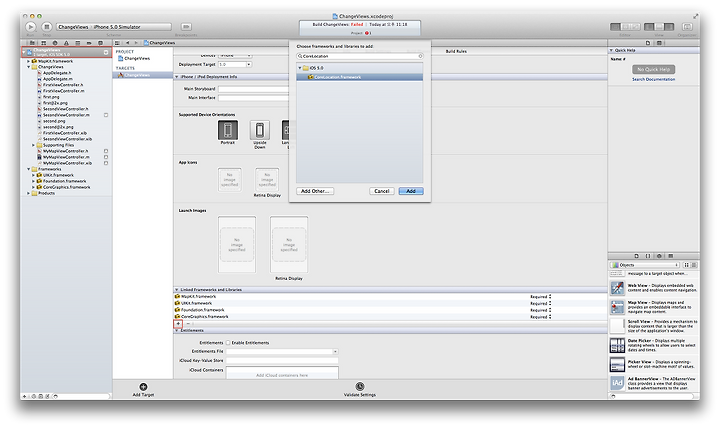The image size is (720, 428).
Task: Go back with jump bar arrow
Action: pos(127,43)
